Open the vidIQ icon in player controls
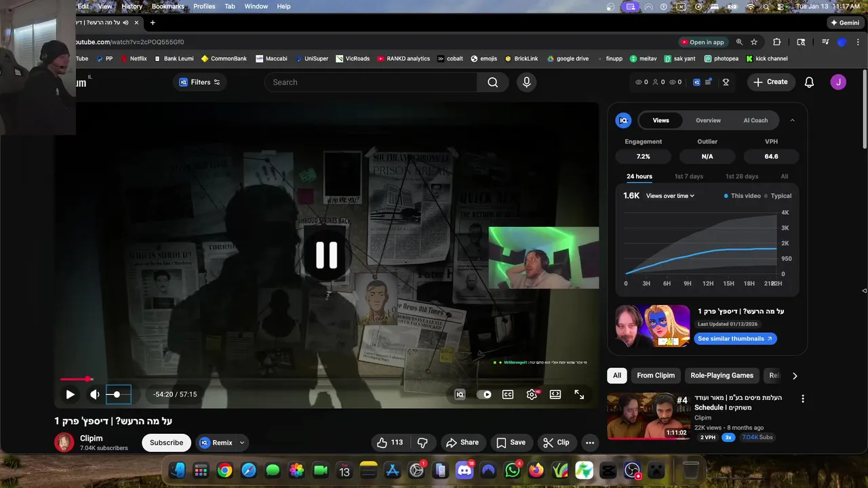The image size is (868, 488). click(x=460, y=394)
